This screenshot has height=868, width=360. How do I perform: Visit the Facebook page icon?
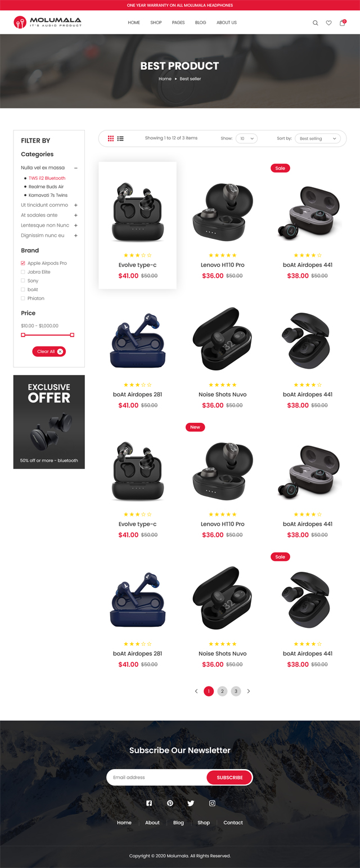pyautogui.click(x=149, y=803)
